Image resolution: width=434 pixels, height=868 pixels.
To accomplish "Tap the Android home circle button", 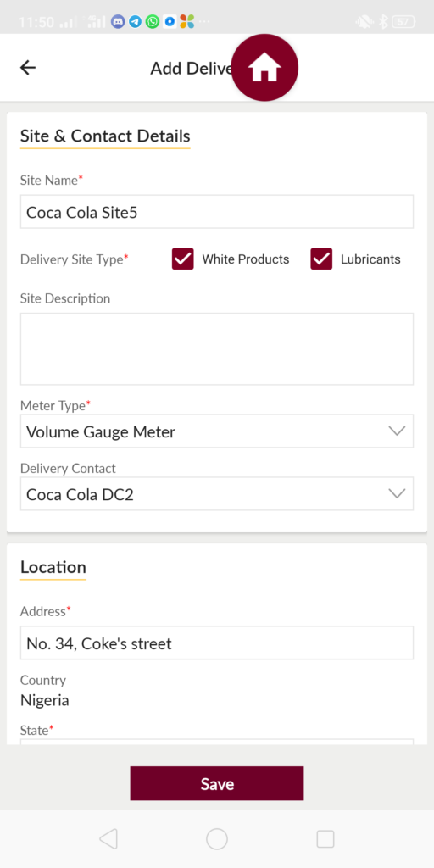I will click(x=217, y=839).
